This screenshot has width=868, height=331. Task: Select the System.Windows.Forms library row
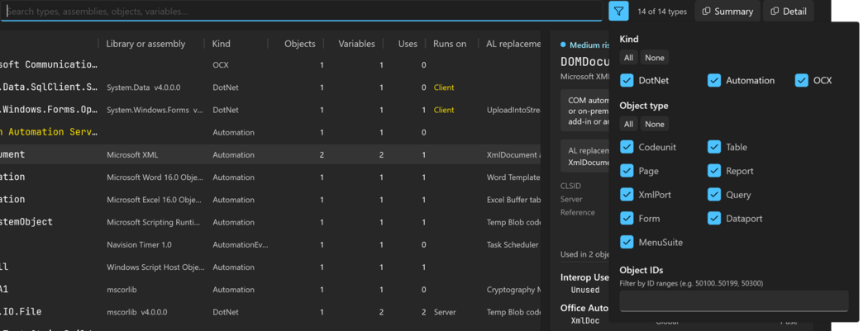click(270, 110)
